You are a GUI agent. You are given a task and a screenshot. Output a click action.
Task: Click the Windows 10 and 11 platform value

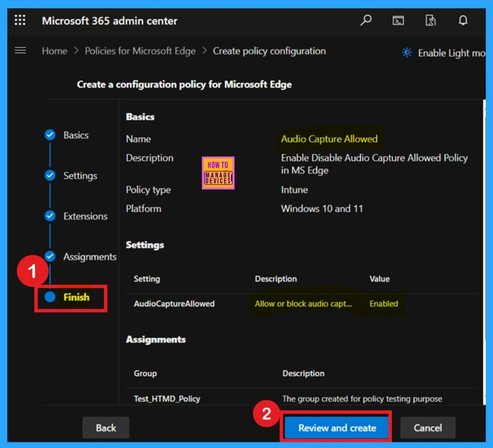pyautogui.click(x=322, y=209)
